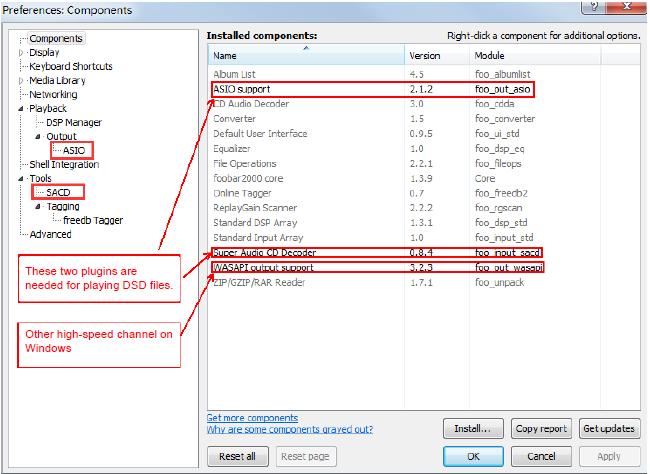The image size is (650, 474).
Task: Select the Networking page
Action: (x=53, y=95)
